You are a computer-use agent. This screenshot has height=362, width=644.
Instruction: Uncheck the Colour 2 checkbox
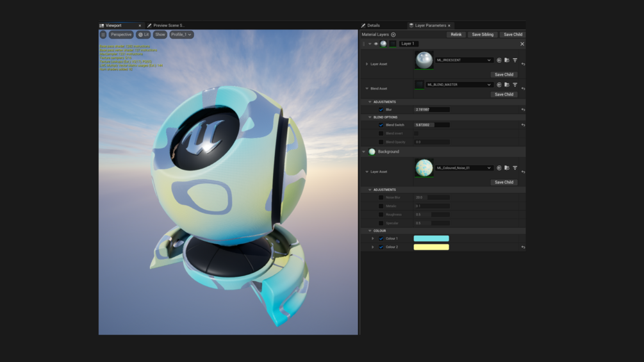coord(381,247)
